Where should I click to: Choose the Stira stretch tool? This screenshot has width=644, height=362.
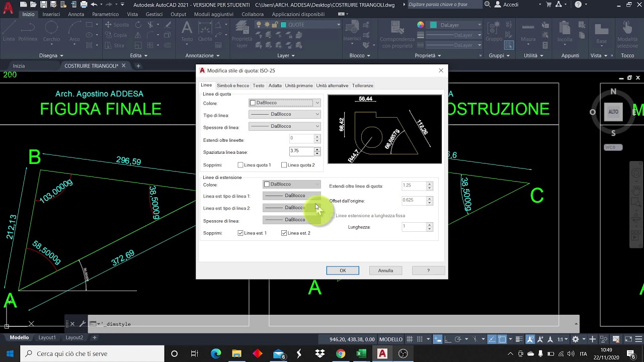(115, 45)
